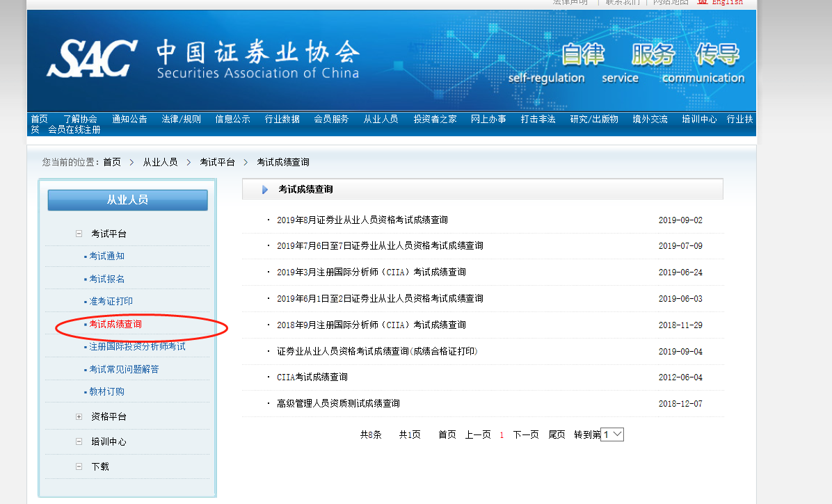The height and width of the screenshot is (504, 832).
Task: Select 信息公示 in the navigation bar
Action: 232,119
